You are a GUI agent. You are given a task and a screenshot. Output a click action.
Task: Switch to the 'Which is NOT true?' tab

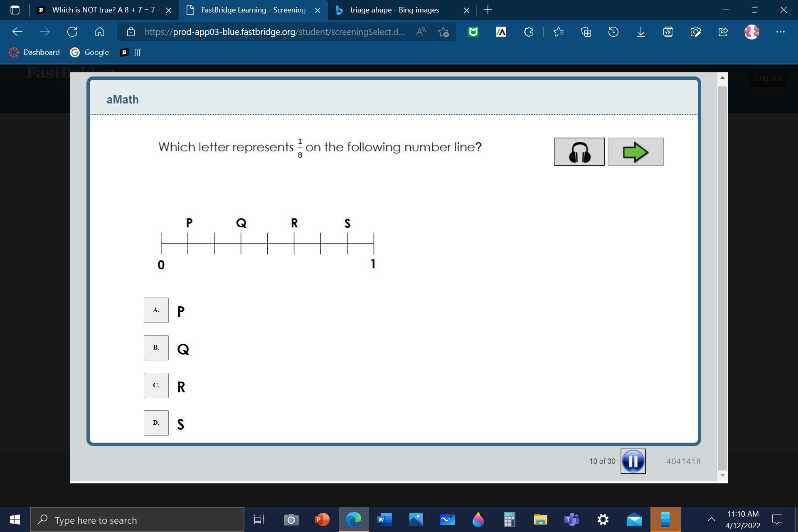click(103, 10)
